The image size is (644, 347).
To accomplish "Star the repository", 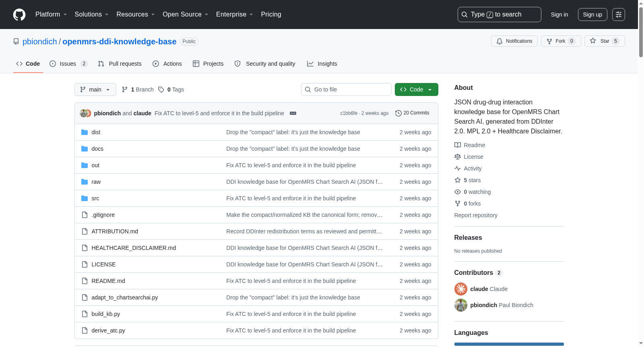I will 605,41.
